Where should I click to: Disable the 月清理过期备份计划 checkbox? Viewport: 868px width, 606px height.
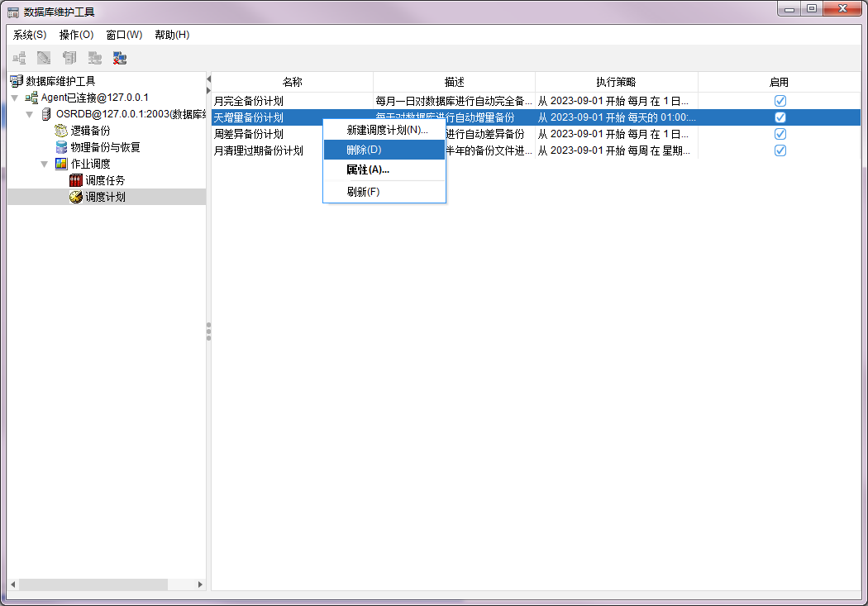pyautogui.click(x=780, y=150)
